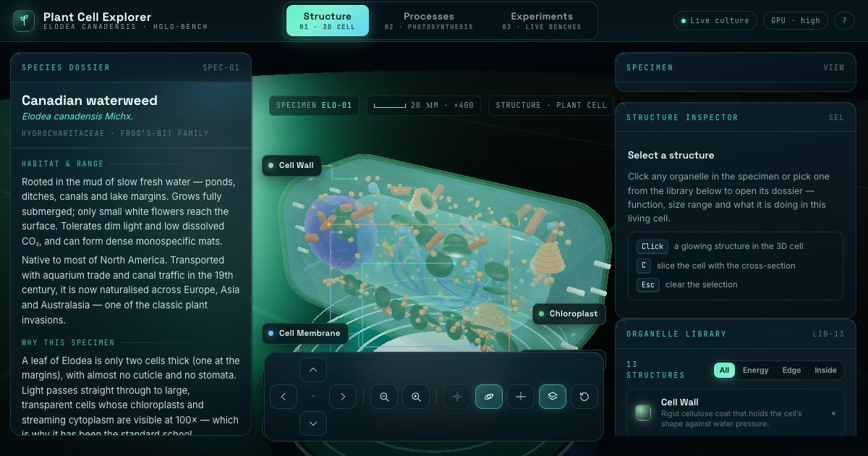Select the Cell Membrane callout label
Image resolution: width=868 pixels, height=456 pixels.
[305, 333]
